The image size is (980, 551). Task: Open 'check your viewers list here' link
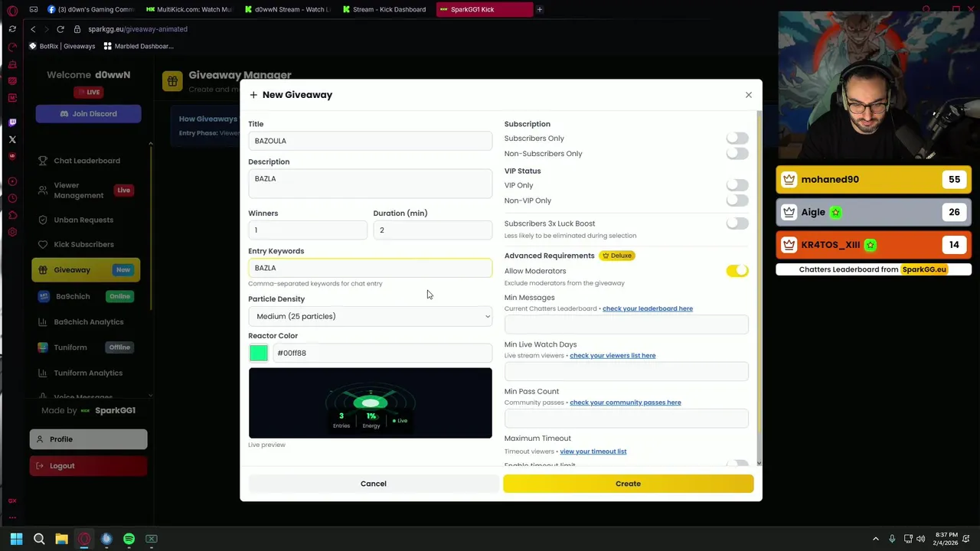[x=612, y=355]
